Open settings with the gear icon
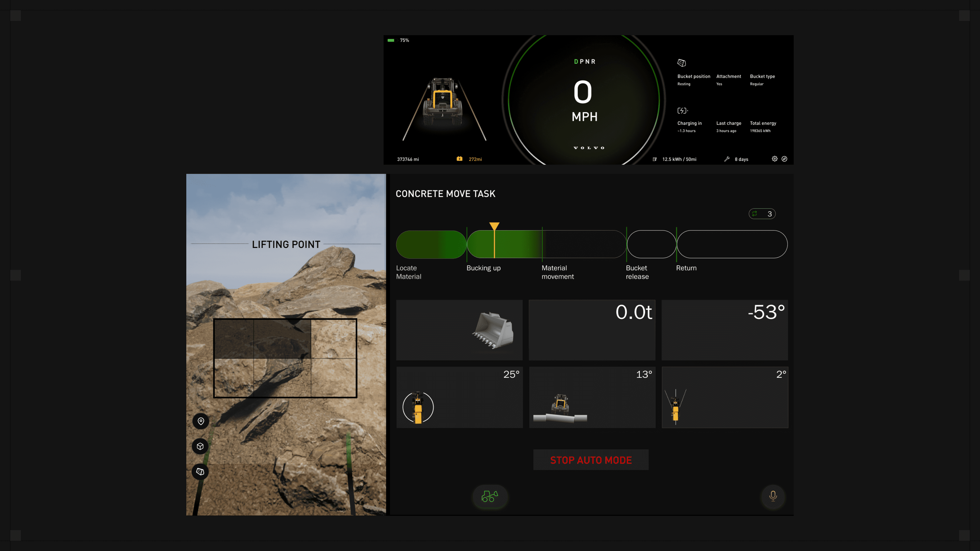980x551 pixels. (775, 159)
